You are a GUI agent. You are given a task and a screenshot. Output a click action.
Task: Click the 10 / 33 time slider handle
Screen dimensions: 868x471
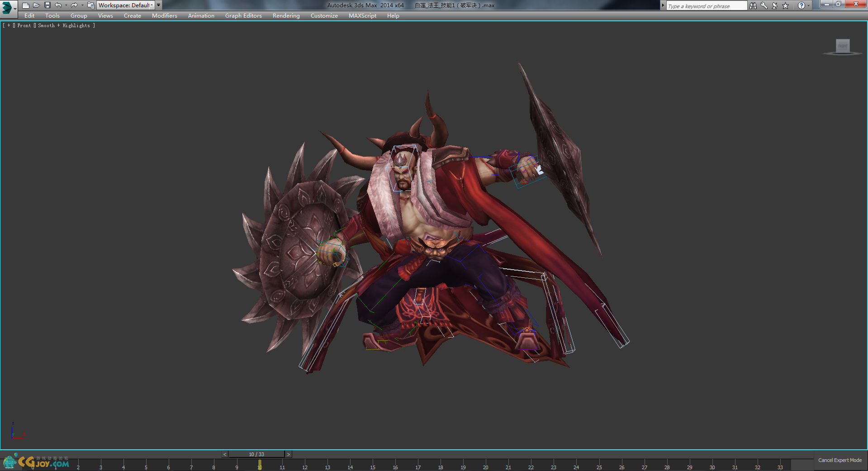pos(256,454)
